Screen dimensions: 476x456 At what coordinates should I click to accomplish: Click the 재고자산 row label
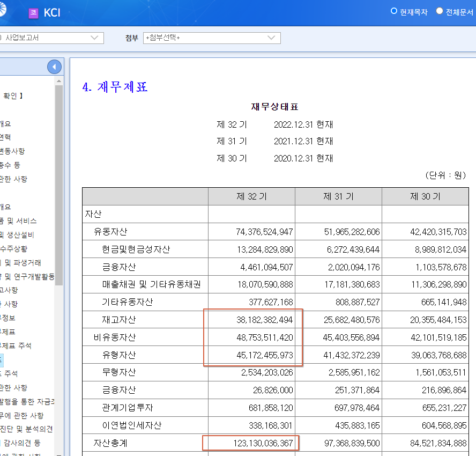[119, 320]
